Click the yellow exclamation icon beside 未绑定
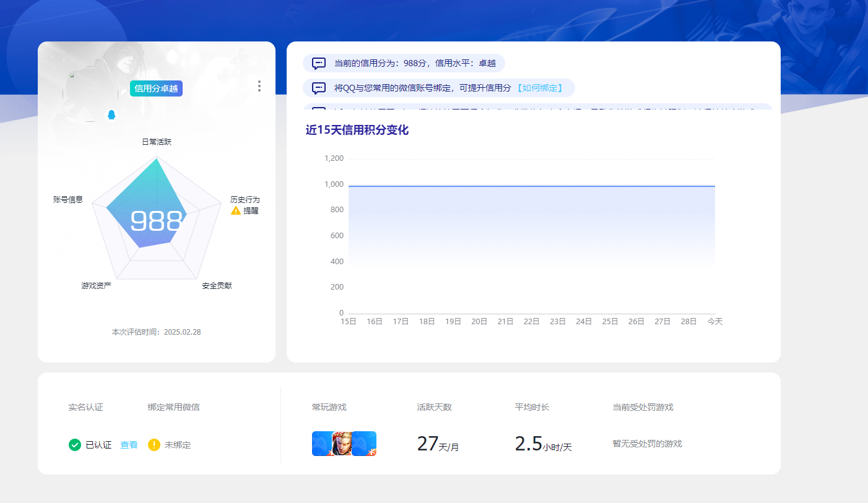The width and height of the screenshot is (868, 503). pyautogui.click(x=154, y=445)
